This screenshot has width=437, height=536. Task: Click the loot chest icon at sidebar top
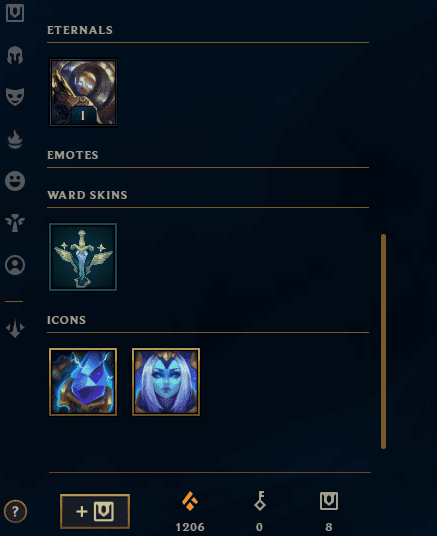[15, 13]
